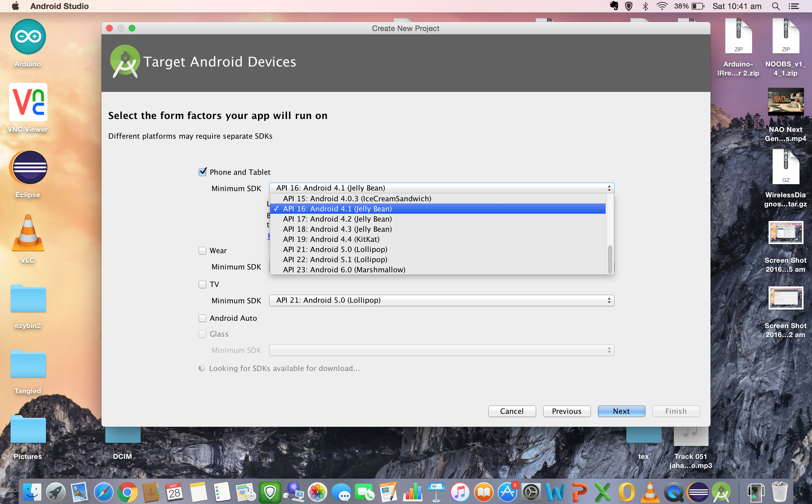This screenshot has height=504, width=812.
Task: Open the Photos app in dock
Action: (x=317, y=492)
